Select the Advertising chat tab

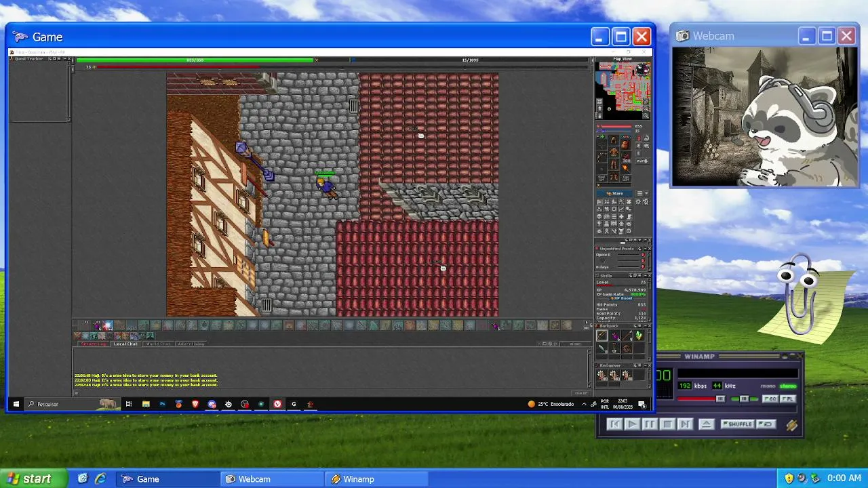click(191, 344)
